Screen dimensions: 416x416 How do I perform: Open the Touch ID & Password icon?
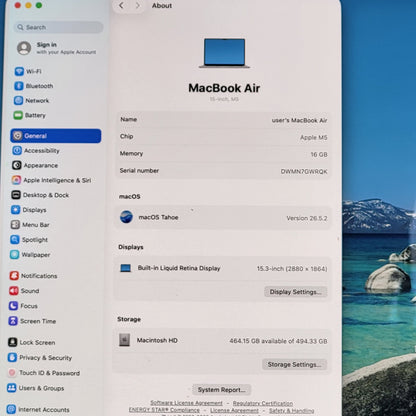[12, 373]
